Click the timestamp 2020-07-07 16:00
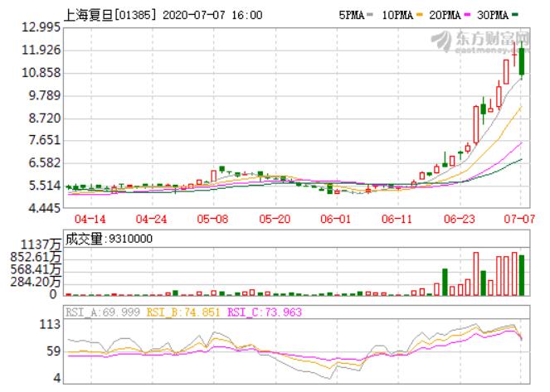 click(212, 15)
